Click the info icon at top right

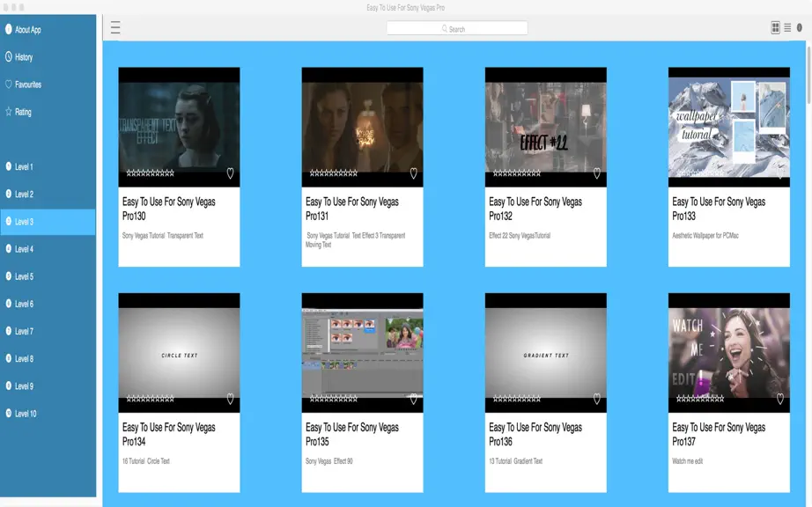[799, 28]
